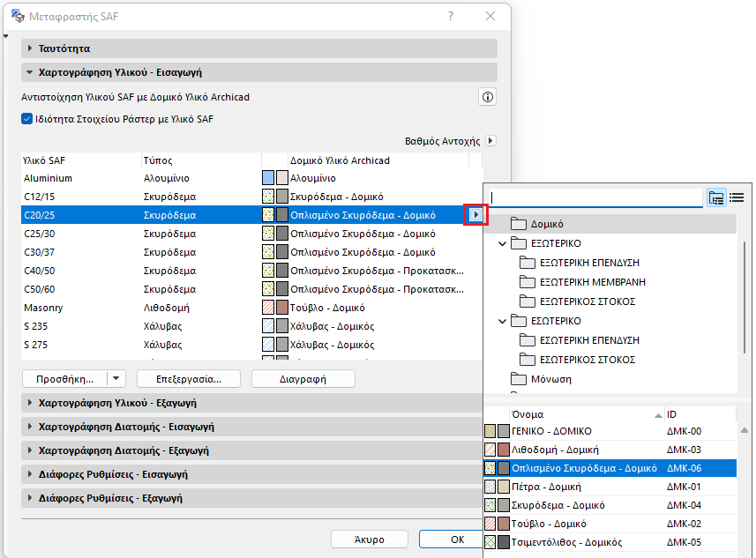Collapse the ΕΞΩΤΕΡΙΚΟ folder chevron
The width and height of the screenshot is (756, 558).
point(502,243)
